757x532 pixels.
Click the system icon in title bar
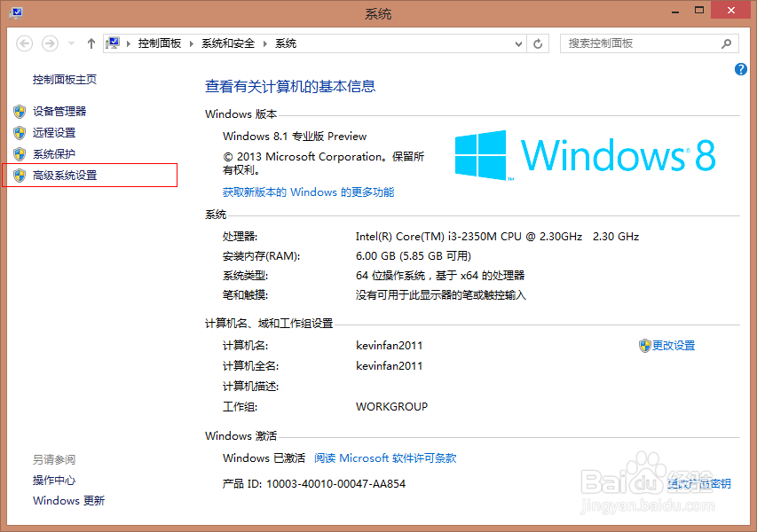(15, 13)
